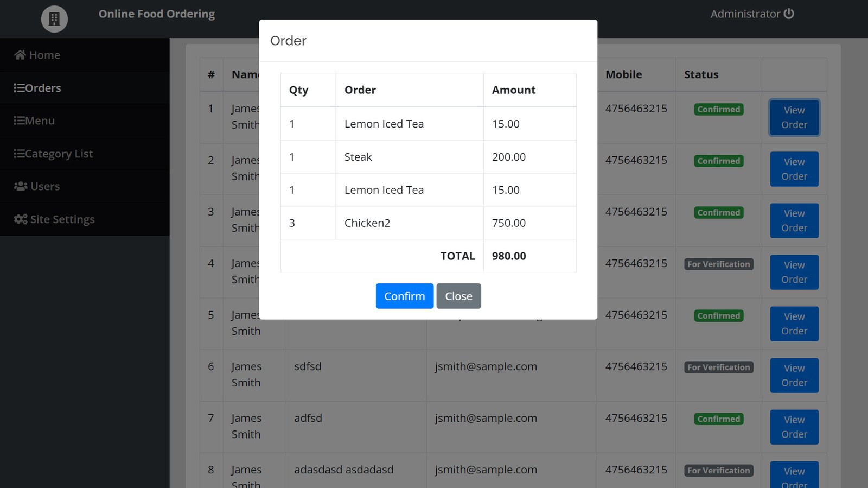Screen dimensions: 868x488
Task: Open View Order for row 4
Action: coord(794,272)
